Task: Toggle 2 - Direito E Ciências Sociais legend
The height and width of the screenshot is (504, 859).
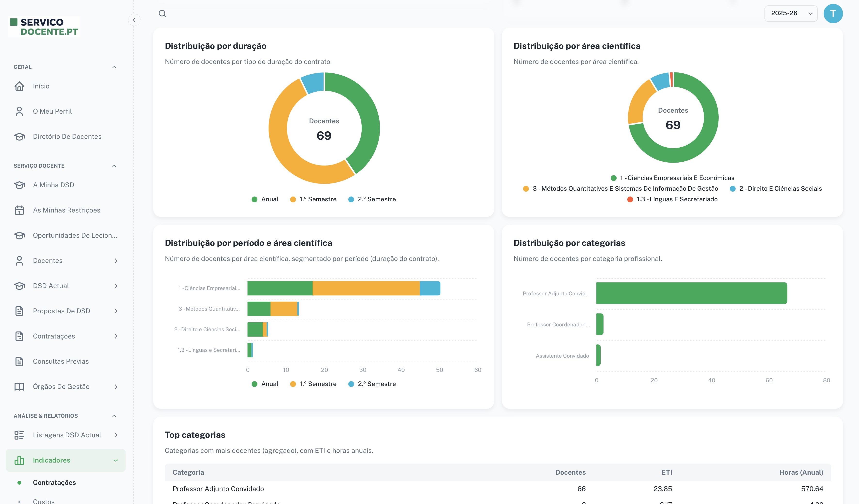Action: [775, 189]
